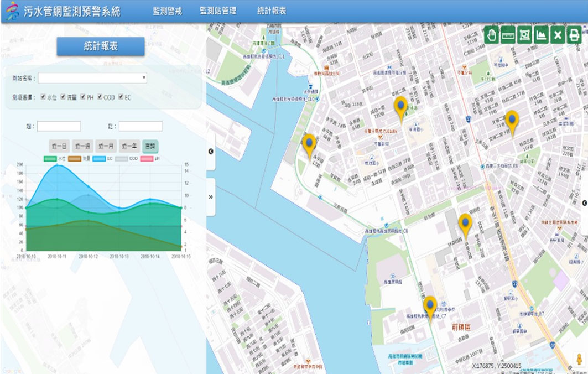Click the 查詢 query button
The width and height of the screenshot is (588, 374).
[x=149, y=146]
